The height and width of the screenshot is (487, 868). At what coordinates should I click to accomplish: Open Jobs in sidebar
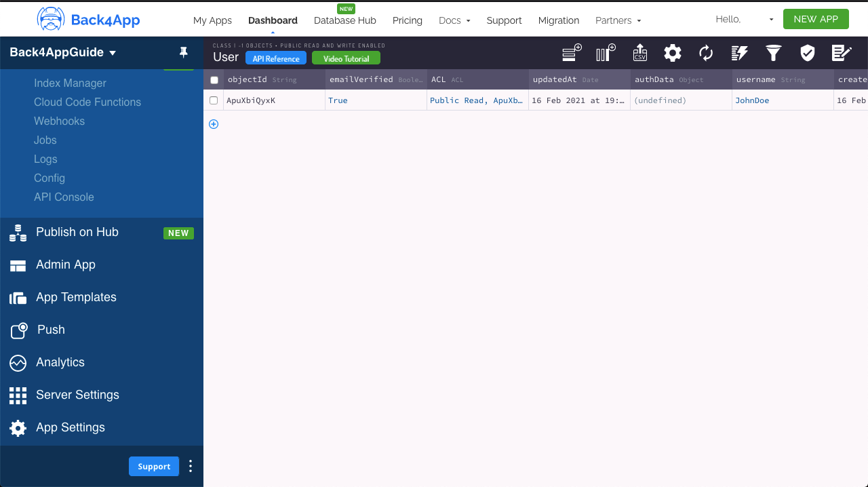(x=45, y=140)
